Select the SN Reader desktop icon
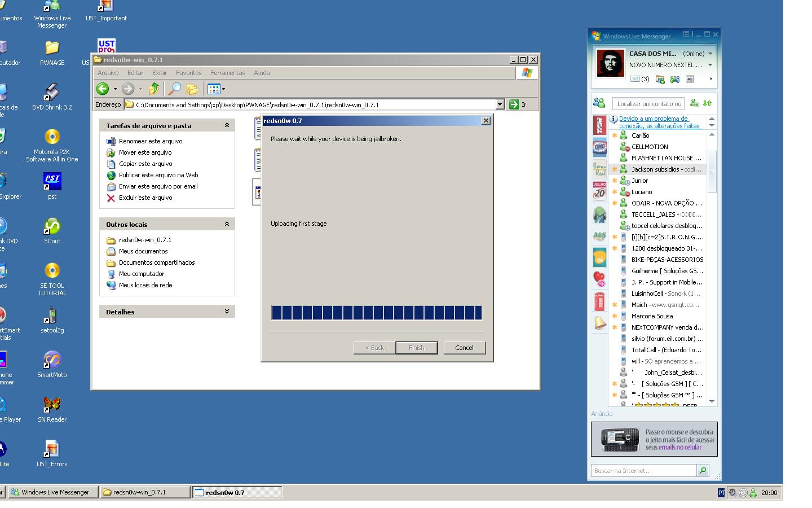Viewport: 812px width, 508px height. point(52,409)
